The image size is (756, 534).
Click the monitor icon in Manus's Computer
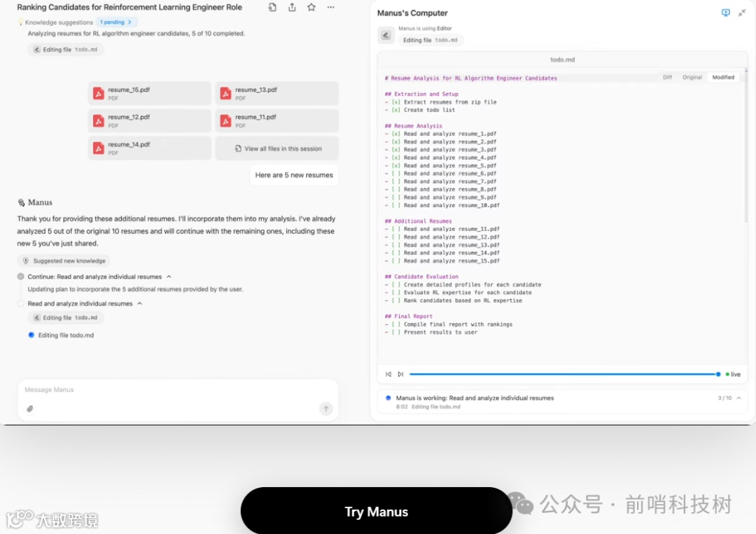[x=726, y=13]
